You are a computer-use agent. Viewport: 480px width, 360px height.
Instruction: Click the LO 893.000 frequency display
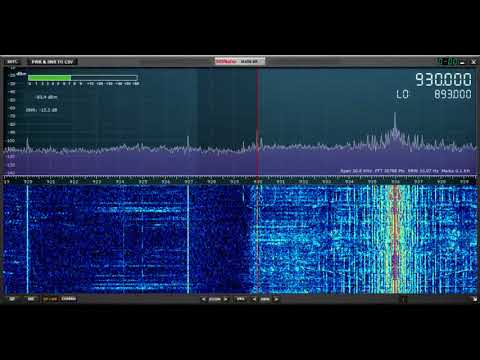click(x=434, y=94)
